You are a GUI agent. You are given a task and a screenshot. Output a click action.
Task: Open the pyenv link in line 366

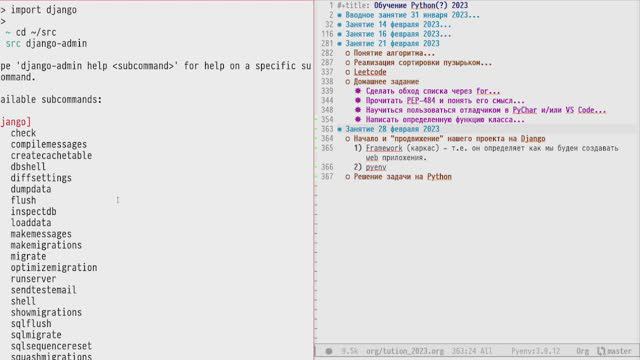(376, 167)
